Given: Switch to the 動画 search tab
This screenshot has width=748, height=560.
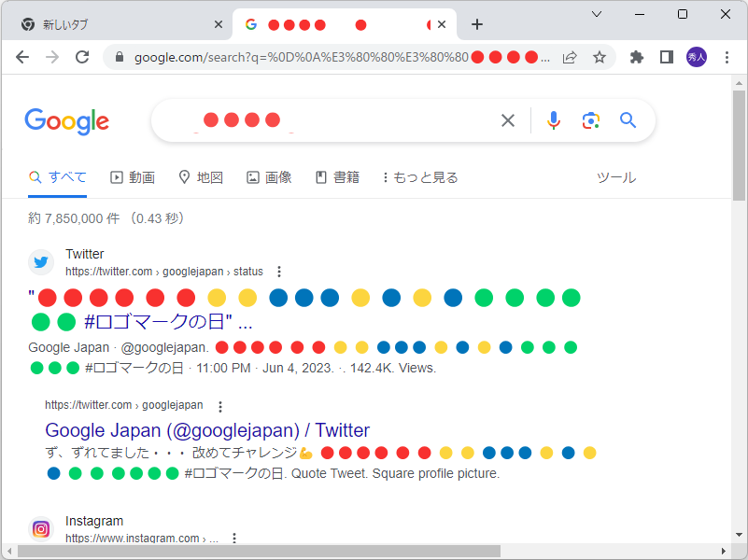Looking at the screenshot, I should click(x=133, y=176).
